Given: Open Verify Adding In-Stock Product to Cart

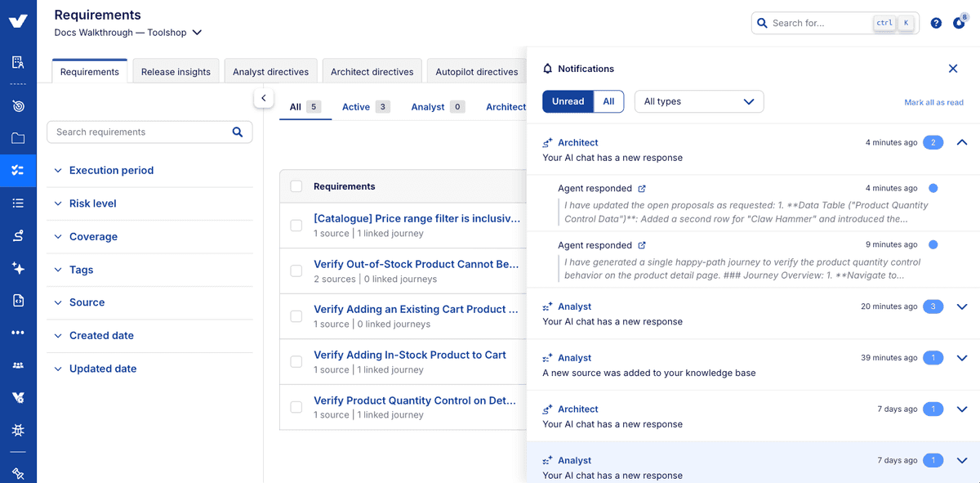Looking at the screenshot, I should [x=410, y=355].
